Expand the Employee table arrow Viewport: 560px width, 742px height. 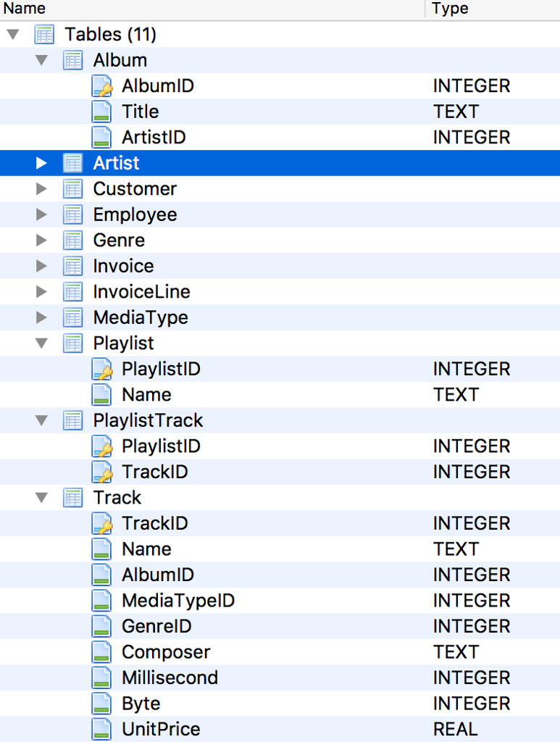(x=41, y=214)
